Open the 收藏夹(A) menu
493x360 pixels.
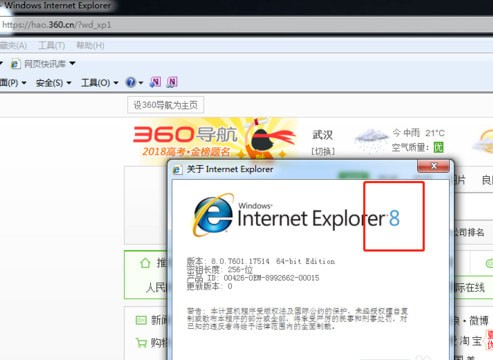[13, 45]
